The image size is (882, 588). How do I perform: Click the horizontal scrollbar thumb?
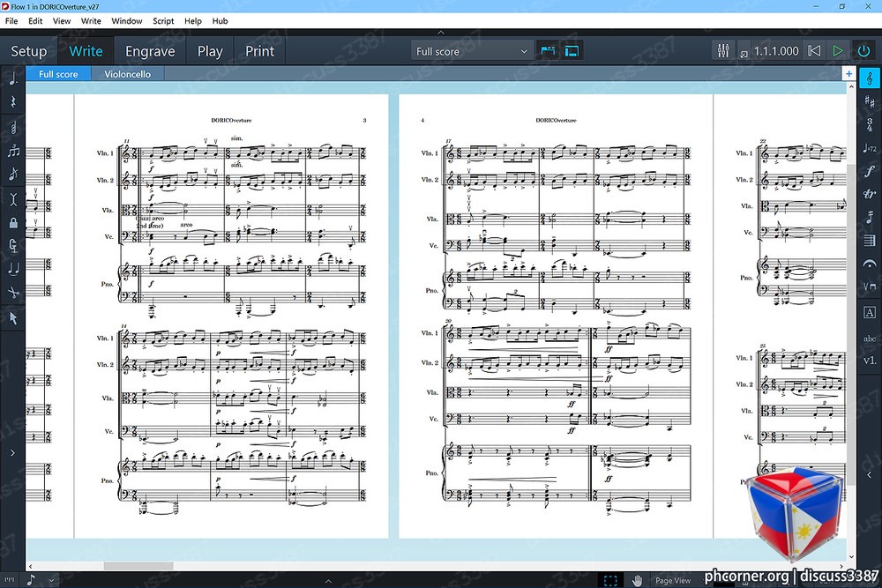138,566
